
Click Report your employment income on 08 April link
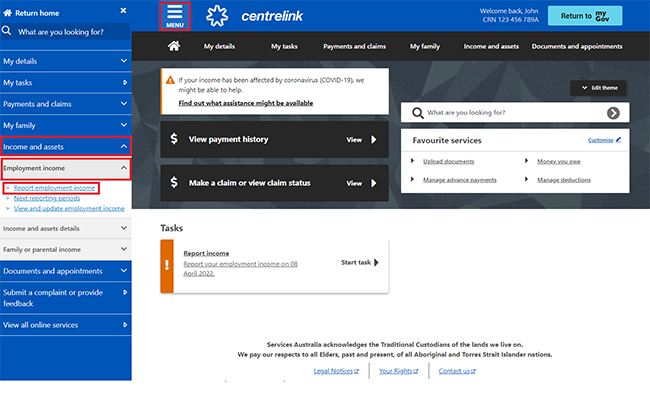click(x=240, y=269)
